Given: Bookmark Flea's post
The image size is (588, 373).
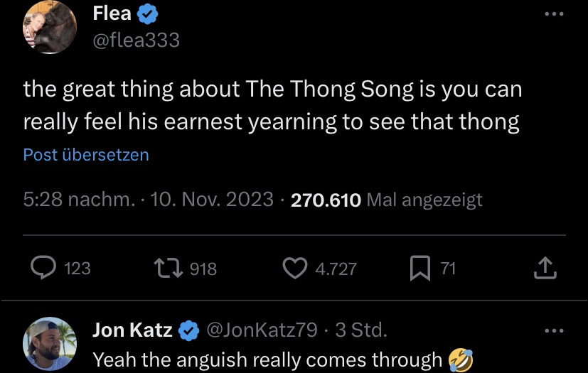Looking at the screenshot, I should [x=419, y=268].
